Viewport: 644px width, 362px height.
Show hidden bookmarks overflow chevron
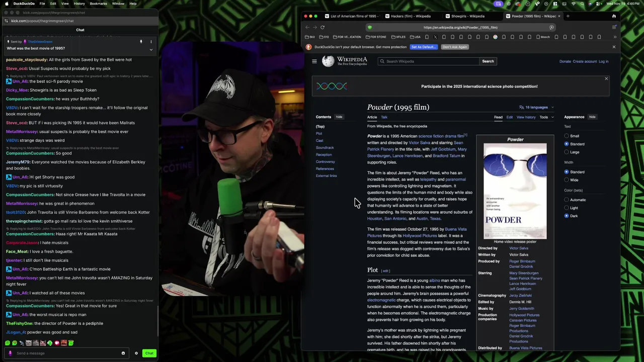[x=614, y=37]
